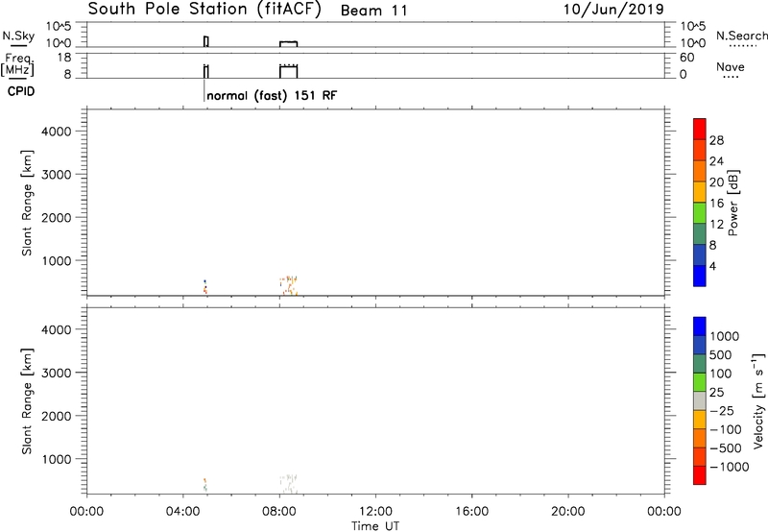
Task: Click the '16' label on Power color bar
Action: 716,204
